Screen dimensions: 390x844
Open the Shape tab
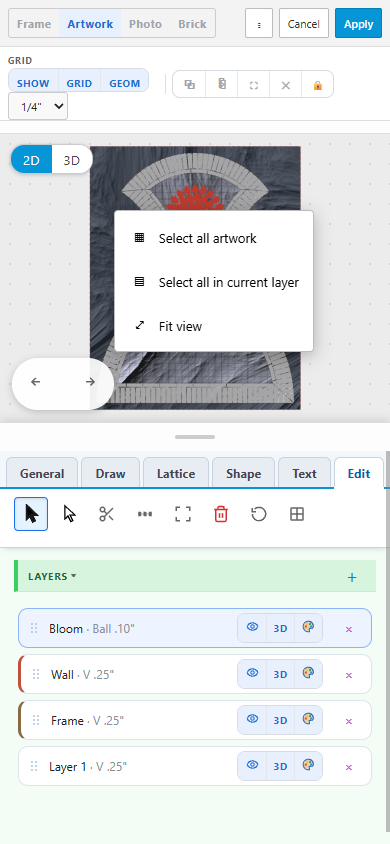pyautogui.click(x=243, y=473)
